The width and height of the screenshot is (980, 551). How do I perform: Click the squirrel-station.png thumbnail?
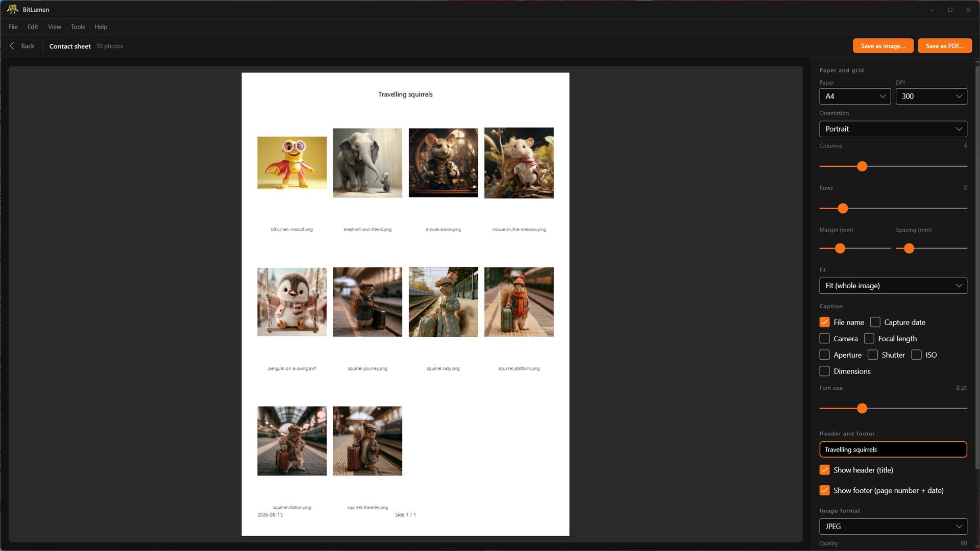point(292,441)
